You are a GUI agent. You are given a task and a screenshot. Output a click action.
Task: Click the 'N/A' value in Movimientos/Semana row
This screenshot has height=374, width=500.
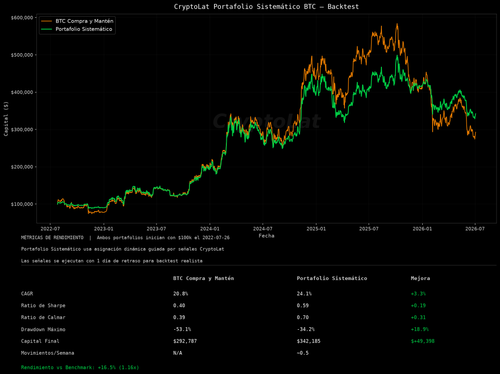coord(177,353)
